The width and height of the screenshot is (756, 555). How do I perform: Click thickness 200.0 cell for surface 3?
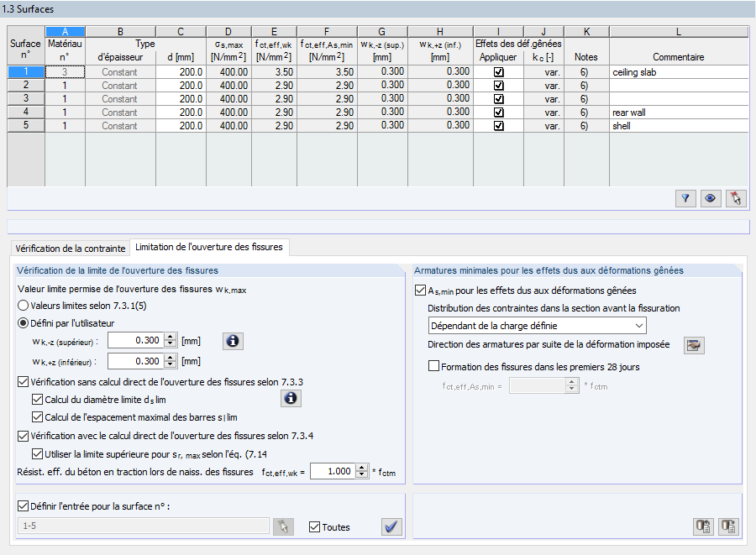click(181, 99)
